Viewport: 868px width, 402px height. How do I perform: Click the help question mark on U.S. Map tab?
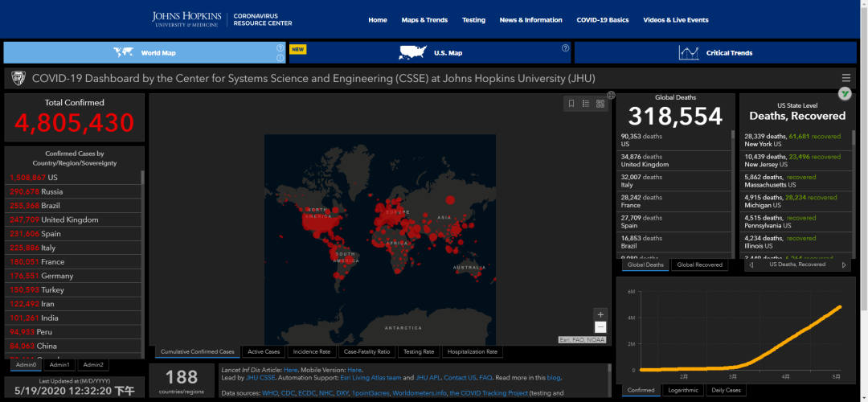(566, 48)
